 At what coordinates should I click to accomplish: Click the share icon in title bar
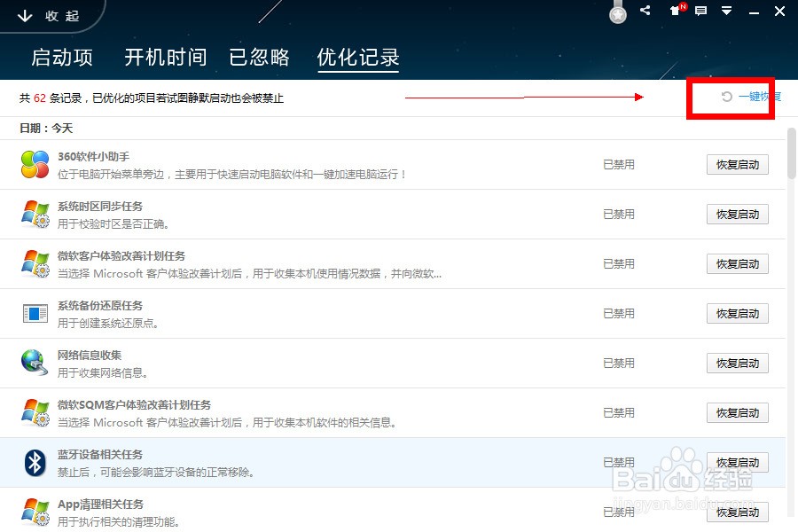pyautogui.click(x=645, y=11)
